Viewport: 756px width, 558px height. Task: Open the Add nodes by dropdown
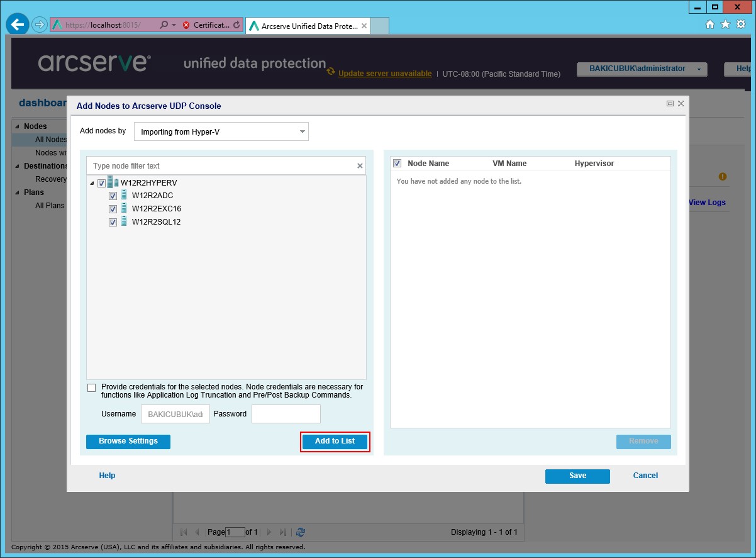coord(221,132)
